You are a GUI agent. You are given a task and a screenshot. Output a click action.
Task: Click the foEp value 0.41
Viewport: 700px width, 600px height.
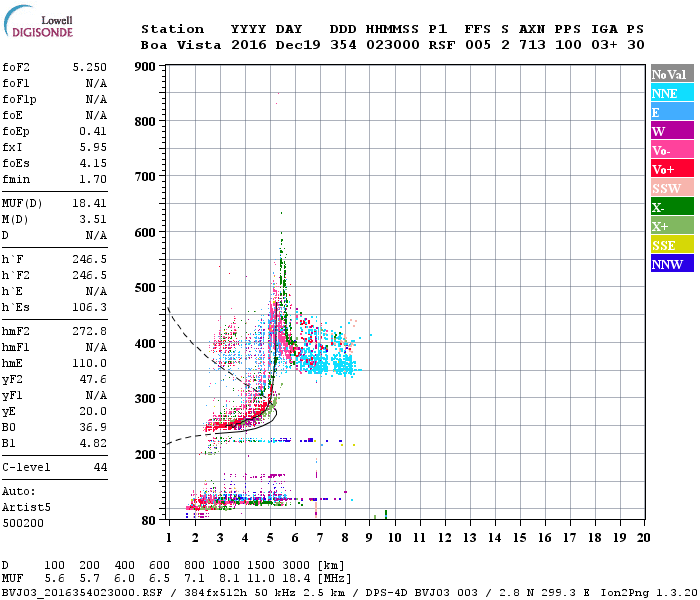(93, 131)
